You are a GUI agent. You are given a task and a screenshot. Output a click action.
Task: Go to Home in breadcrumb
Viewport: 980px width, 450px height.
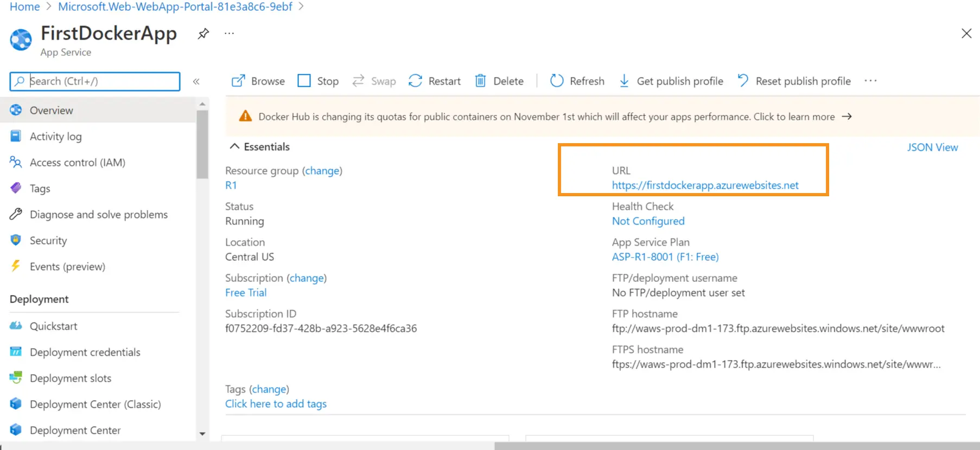[x=25, y=7]
